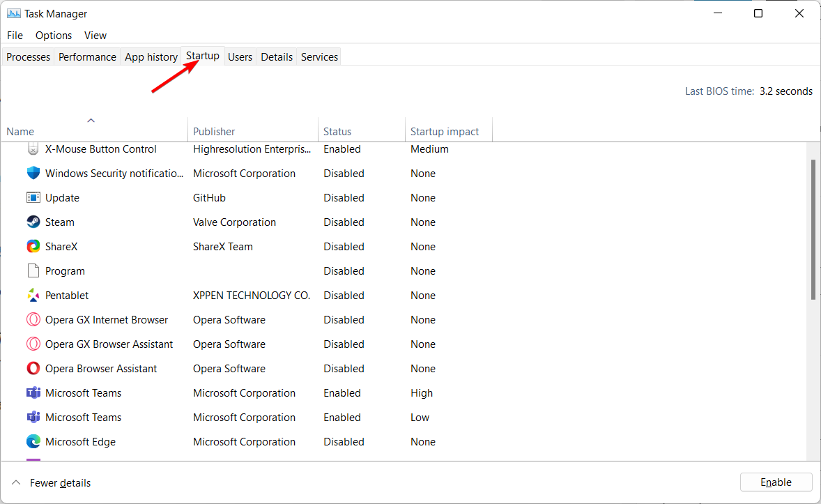
Task: Select the Microsoft Edge row name
Action: [80, 442]
